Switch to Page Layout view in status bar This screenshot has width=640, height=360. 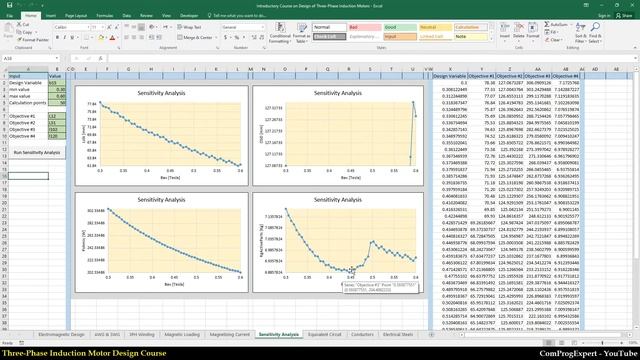point(562,343)
